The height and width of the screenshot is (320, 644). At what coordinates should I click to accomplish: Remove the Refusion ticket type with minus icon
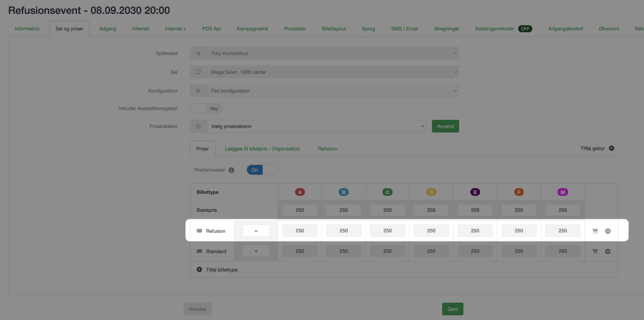(608, 231)
